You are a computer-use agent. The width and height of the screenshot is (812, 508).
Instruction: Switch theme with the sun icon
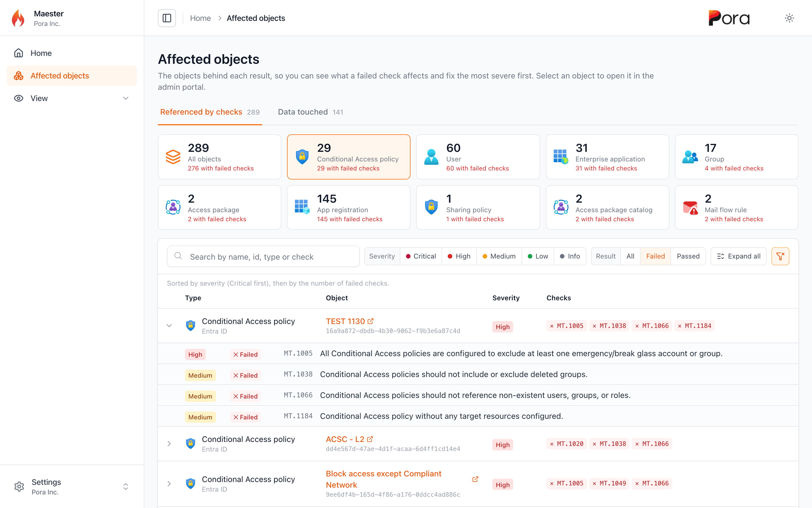(x=789, y=18)
